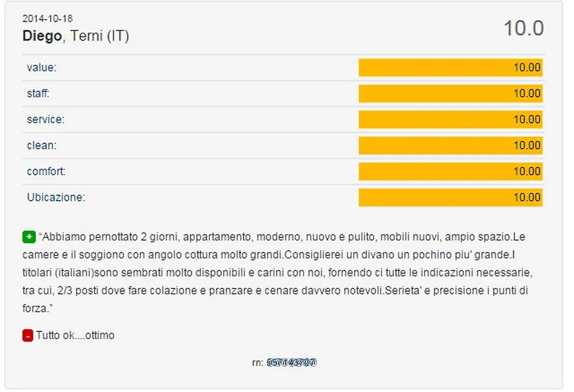Click the green plus positive-review icon
Screen dimensions: 574x392
click(29, 237)
